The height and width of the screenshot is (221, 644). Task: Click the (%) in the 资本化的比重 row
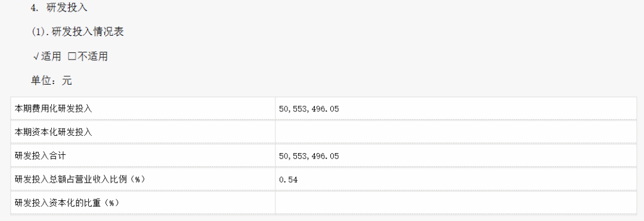click(113, 203)
